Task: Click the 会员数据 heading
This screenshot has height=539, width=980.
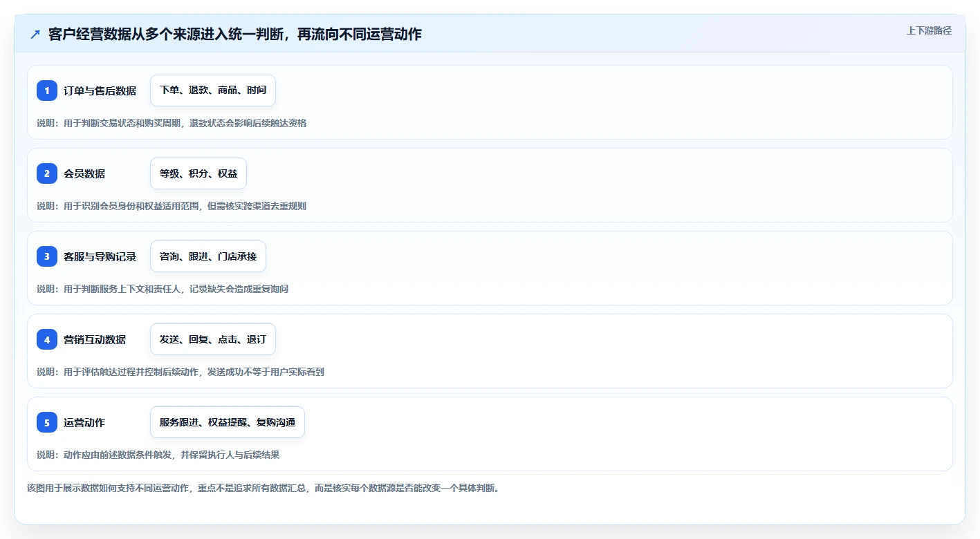Action: click(x=84, y=173)
